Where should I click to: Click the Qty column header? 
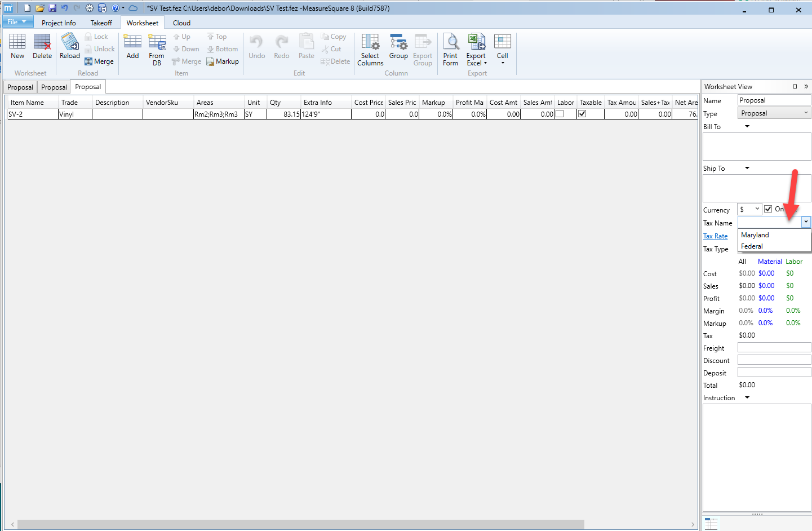[283, 103]
